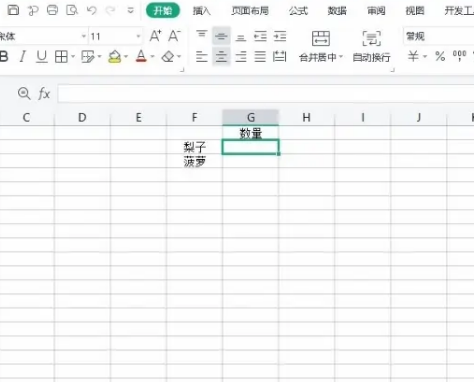The height and width of the screenshot is (382, 474).
Task: Select cell containing 数量
Action: click(251, 133)
